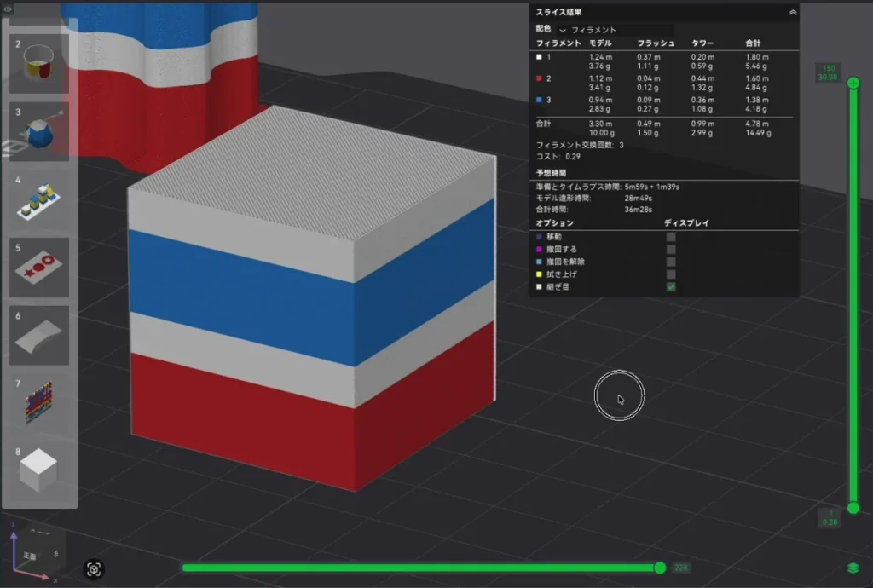
Task: Click the 正面 face of the view cube
Action: pos(30,556)
